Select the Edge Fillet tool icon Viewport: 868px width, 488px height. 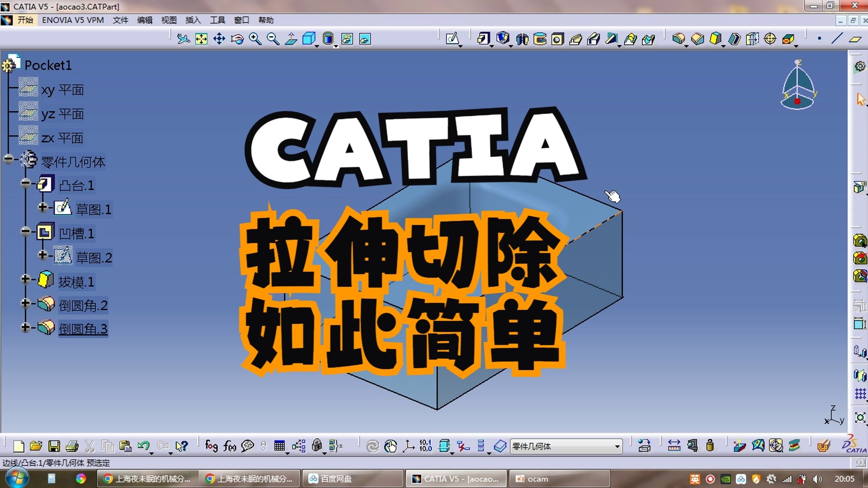[679, 39]
